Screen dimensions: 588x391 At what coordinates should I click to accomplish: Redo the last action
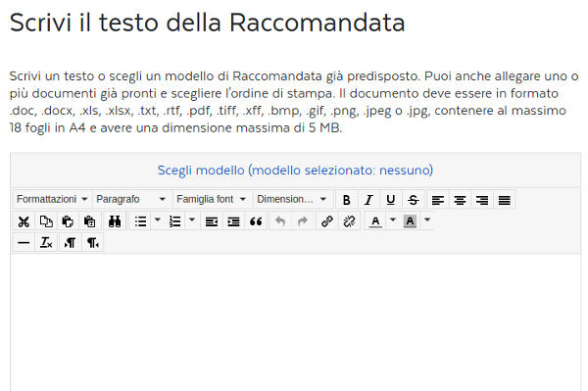(x=303, y=221)
